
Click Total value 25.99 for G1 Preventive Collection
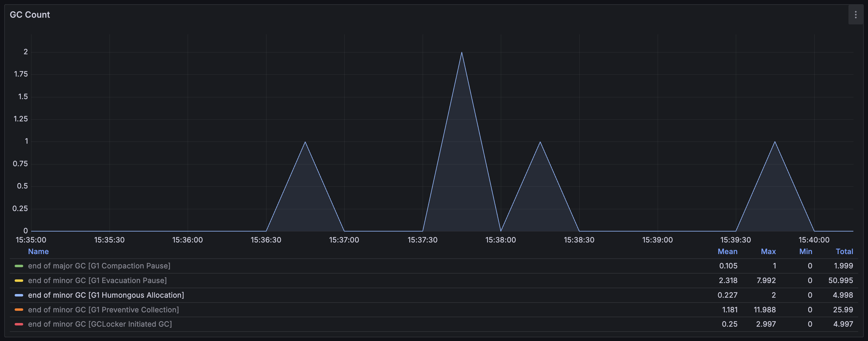coord(843,310)
